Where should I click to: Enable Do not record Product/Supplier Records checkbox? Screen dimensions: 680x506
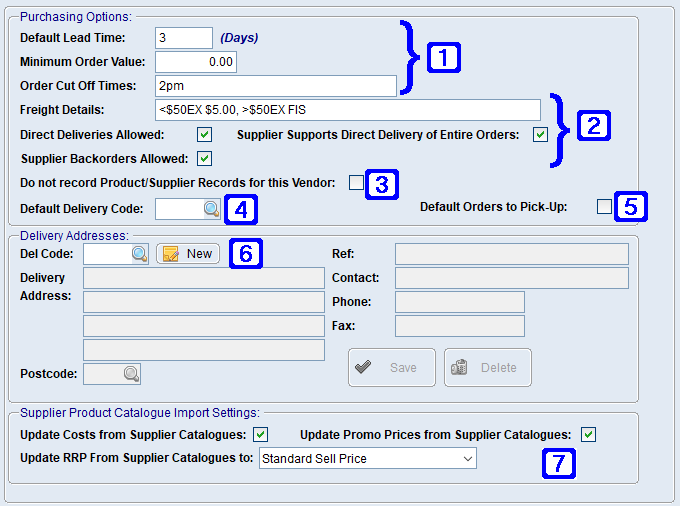(356, 183)
